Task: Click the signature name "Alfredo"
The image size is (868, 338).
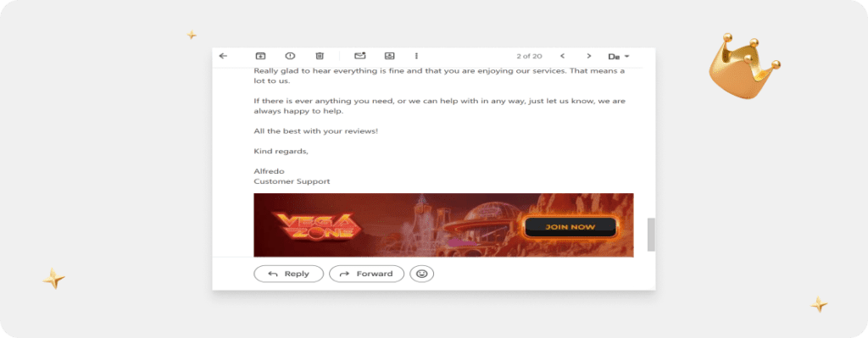Action: (269, 171)
